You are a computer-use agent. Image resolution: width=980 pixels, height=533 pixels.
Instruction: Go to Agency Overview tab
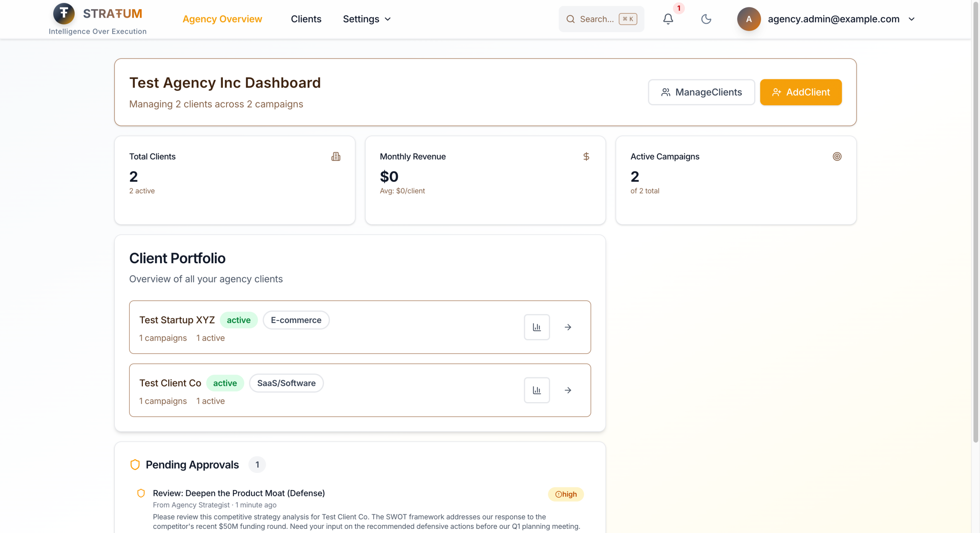[x=222, y=19]
